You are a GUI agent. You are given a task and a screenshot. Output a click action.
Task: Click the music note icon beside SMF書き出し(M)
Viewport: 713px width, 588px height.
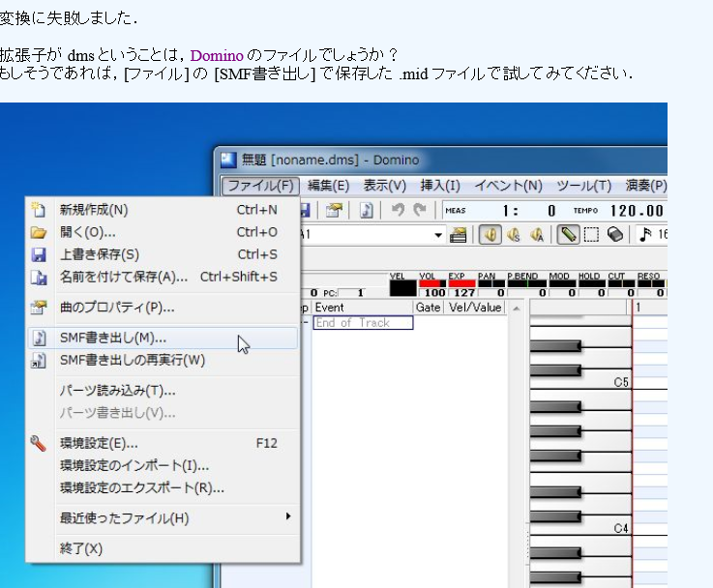tap(39, 338)
